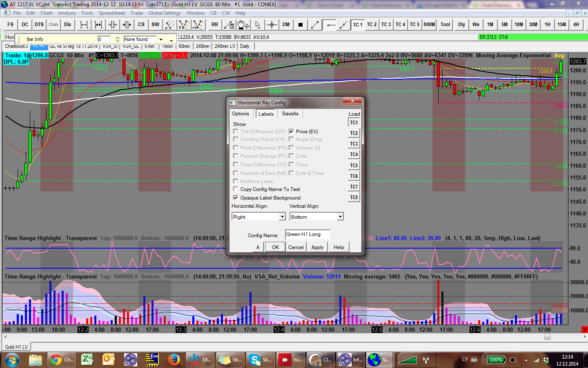Screen dimensions: 588x368
Task: Click the black square stop icon
Action: pos(301,25)
